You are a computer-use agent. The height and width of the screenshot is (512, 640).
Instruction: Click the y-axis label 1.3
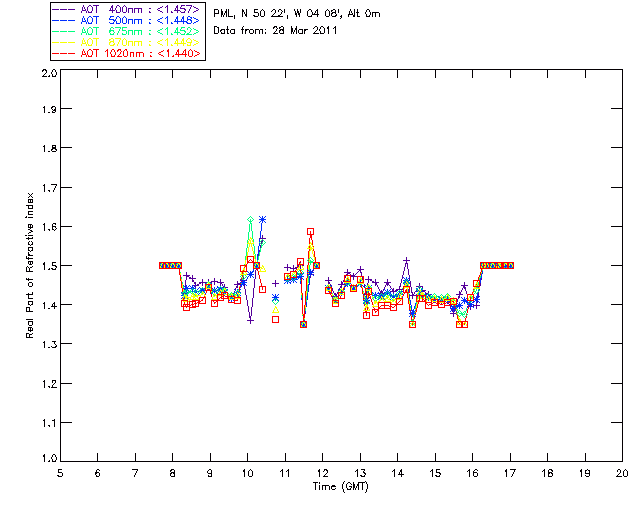[x=49, y=344]
